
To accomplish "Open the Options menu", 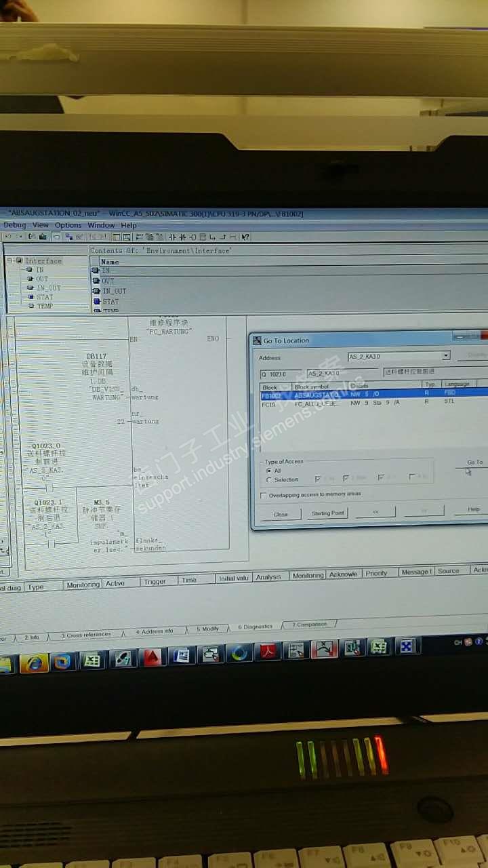I will point(68,225).
